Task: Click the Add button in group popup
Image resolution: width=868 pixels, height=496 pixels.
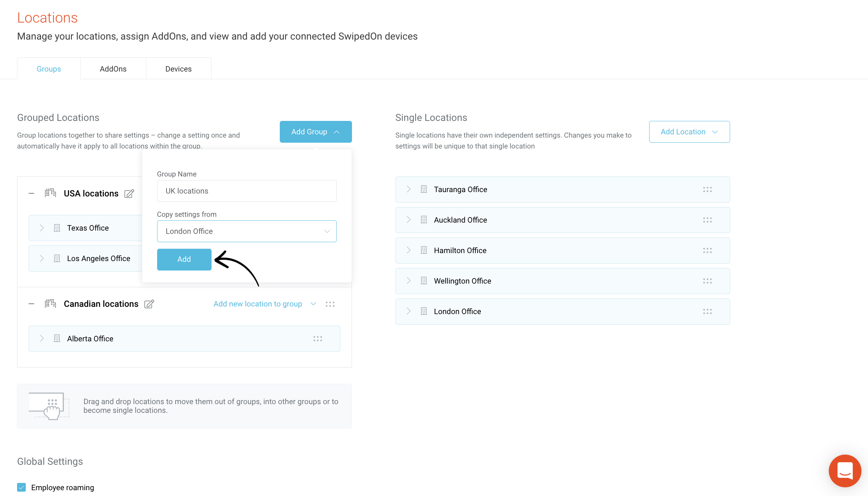Action: 184,259
